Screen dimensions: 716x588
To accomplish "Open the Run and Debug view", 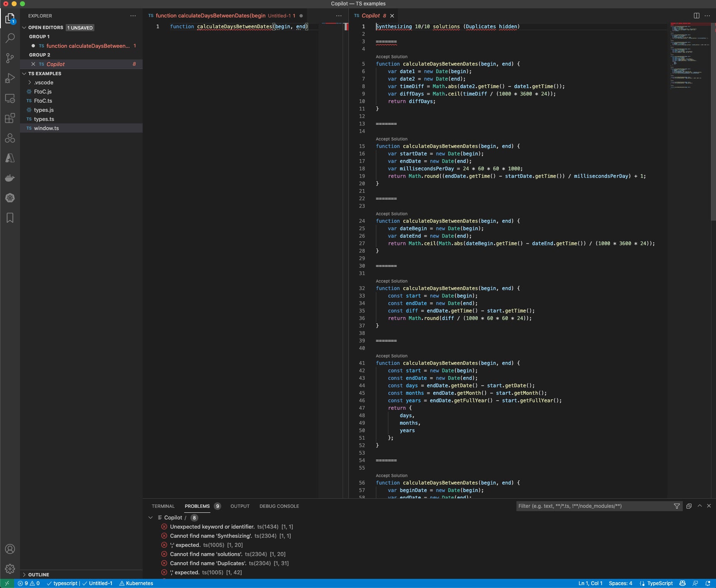I will click(x=10, y=78).
